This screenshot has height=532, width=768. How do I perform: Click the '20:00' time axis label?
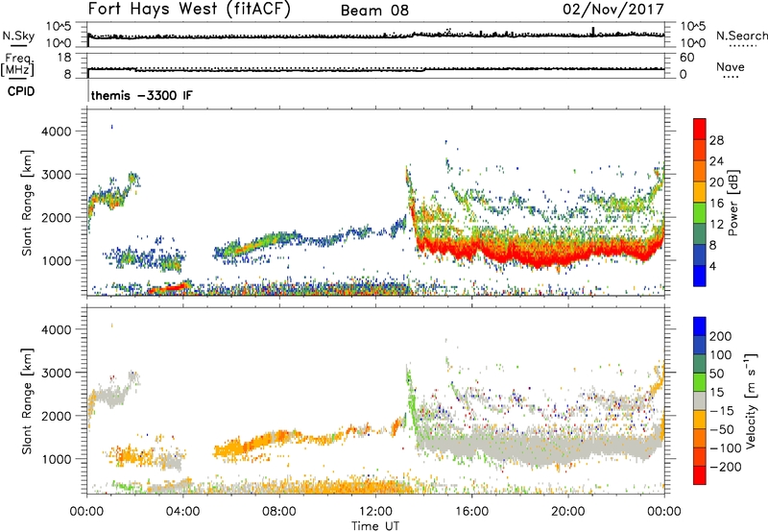[567, 512]
